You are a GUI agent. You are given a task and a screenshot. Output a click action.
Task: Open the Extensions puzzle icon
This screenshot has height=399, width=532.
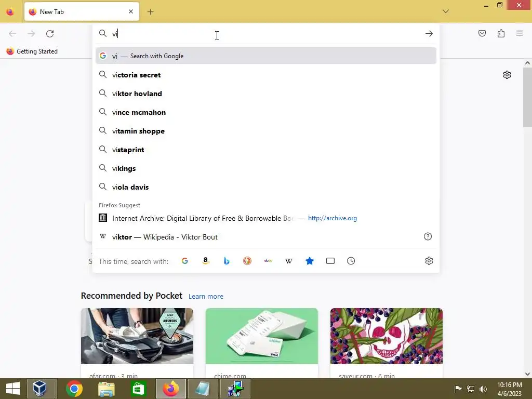click(x=501, y=33)
